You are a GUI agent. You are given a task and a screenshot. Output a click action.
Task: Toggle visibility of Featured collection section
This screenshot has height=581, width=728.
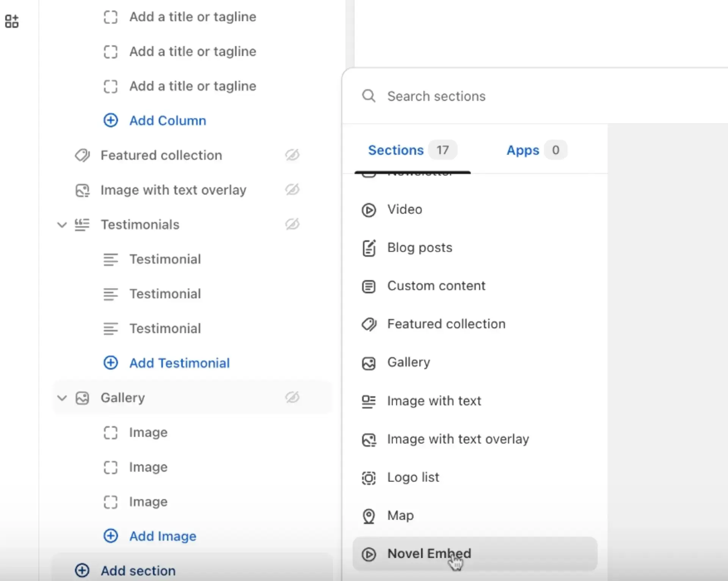coord(292,155)
